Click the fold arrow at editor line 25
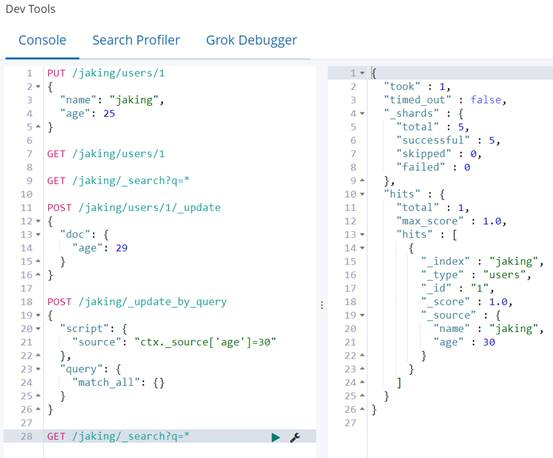The image size is (553, 458). [38, 396]
